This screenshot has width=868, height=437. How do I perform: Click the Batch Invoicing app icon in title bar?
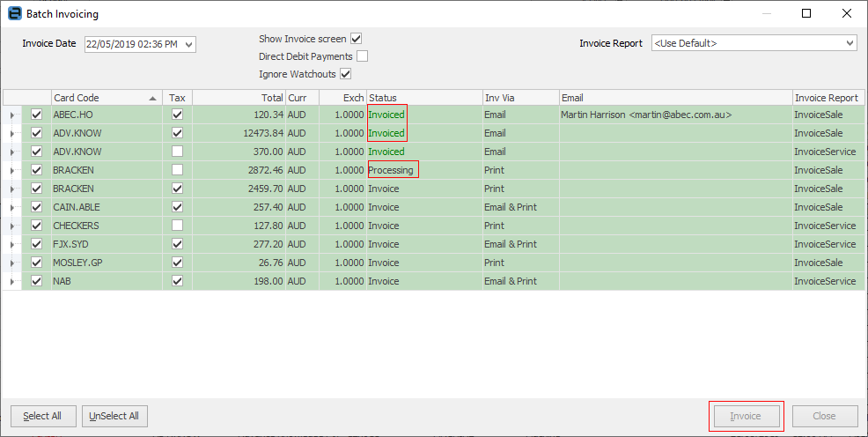tap(13, 14)
